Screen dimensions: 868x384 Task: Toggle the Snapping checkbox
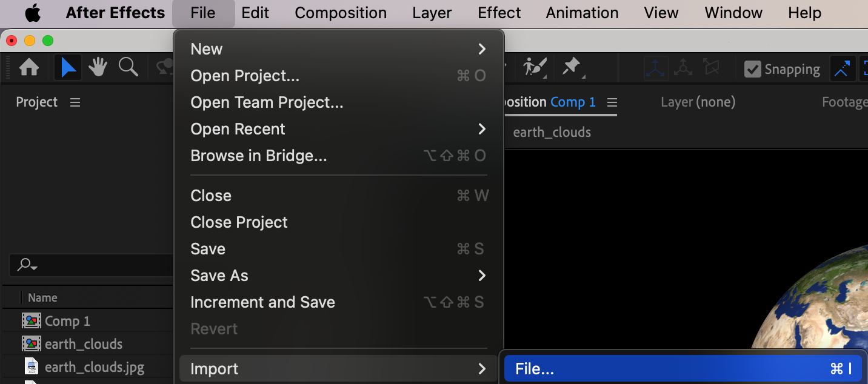(752, 69)
